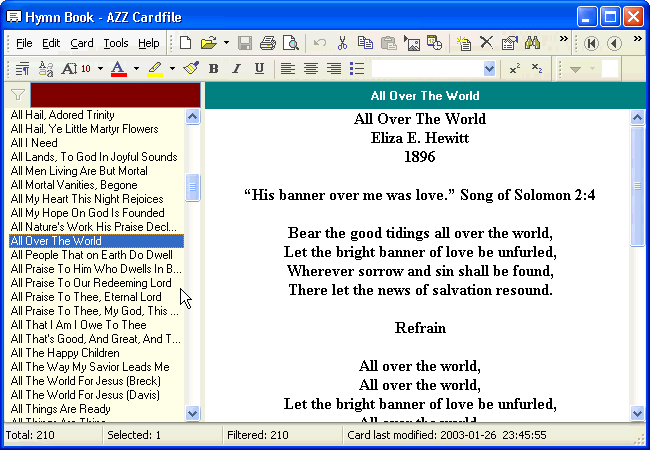Click the teal 'All Over The World' card title bar
Image resolution: width=650 pixels, height=450 pixels.
pos(425,95)
